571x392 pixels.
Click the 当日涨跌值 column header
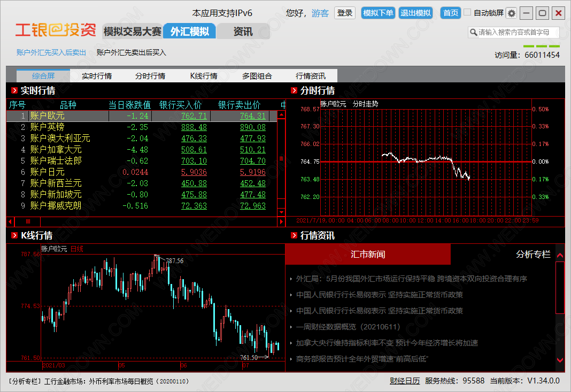click(x=129, y=105)
